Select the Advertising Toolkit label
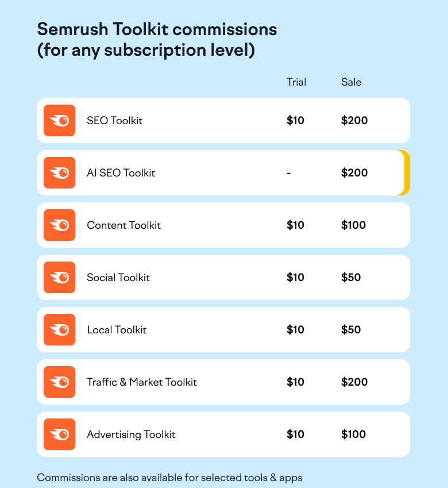The width and height of the screenshot is (448, 488). (131, 435)
